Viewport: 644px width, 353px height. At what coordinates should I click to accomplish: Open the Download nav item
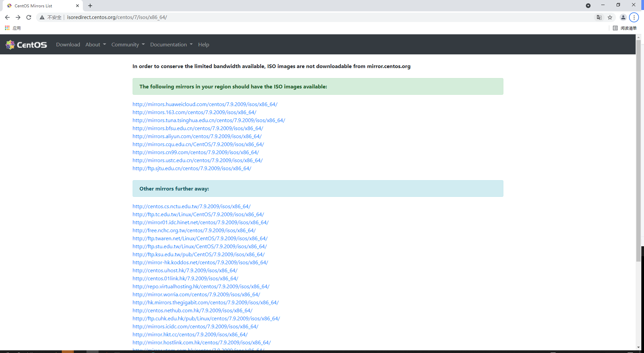coord(68,45)
